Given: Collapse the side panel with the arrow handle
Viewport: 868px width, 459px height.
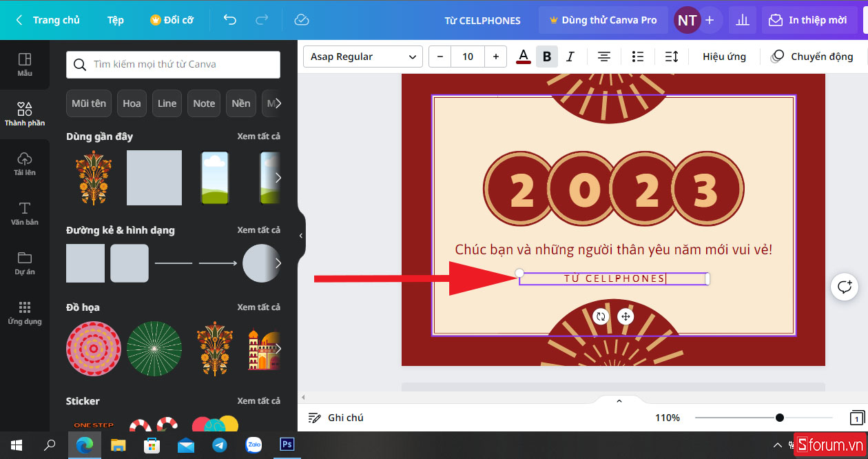Looking at the screenshot, I should tap(301, 236).
